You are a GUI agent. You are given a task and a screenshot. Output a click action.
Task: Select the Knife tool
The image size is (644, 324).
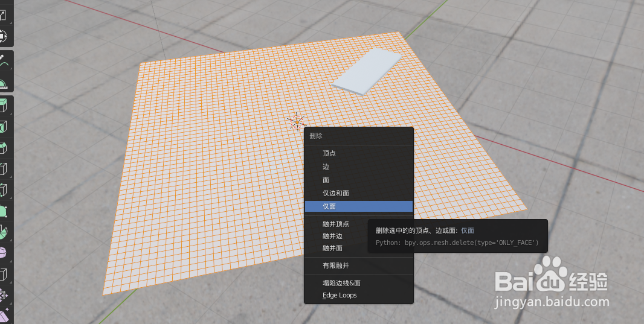click(x=2, y=190)
